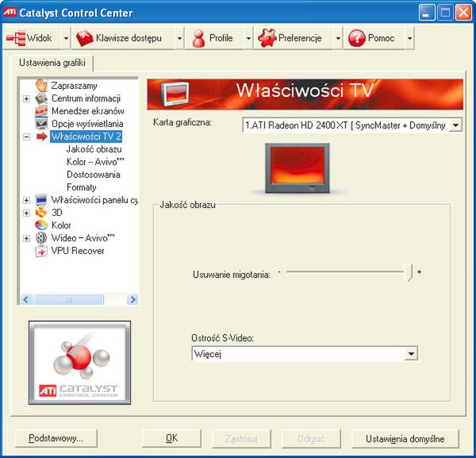Click the Wideo Avivo film reel icon
Viewport: 476px width, 458px height.
click(41, 238)
